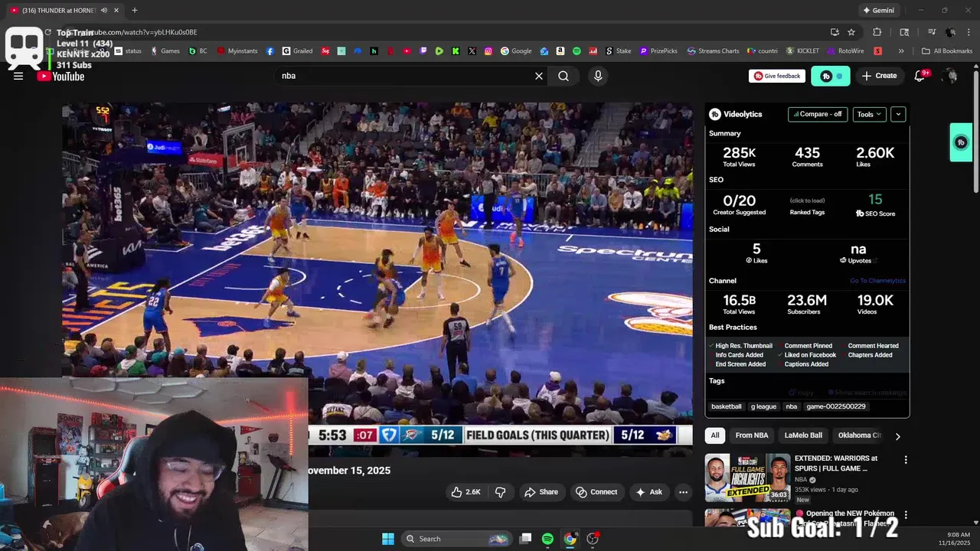Image resolution: width=980 pixels, height=551 pixels.
Task: Open the Reddit Upvotes link
Action: tap(858, 260)
